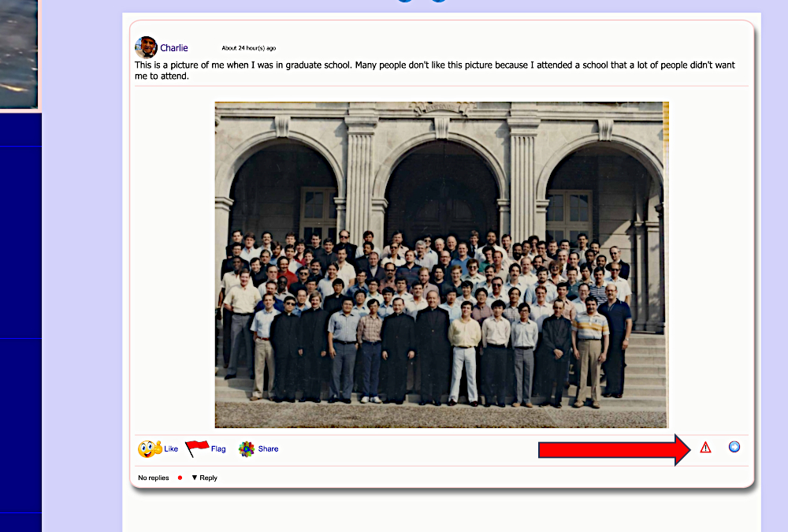Screen dimensions: 788x532
Task: Expand the Reply section with the triangle
Action: (195, 478)
